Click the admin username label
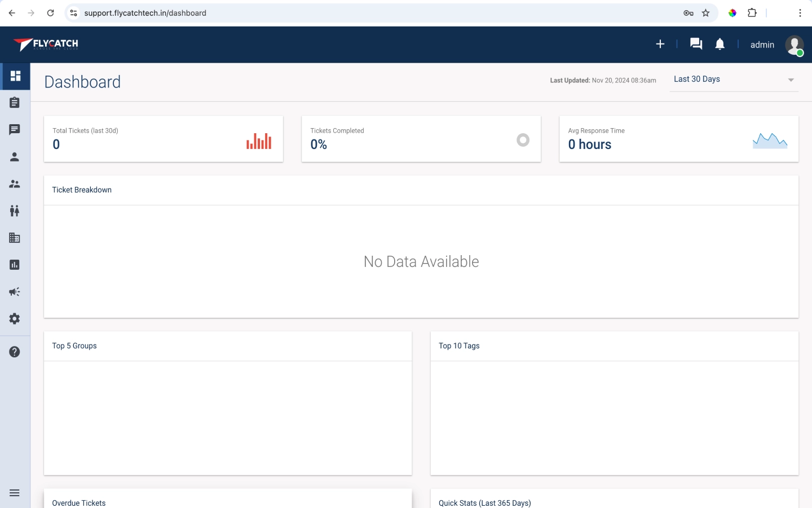This screenshot has width=812, height=508. 762,45
